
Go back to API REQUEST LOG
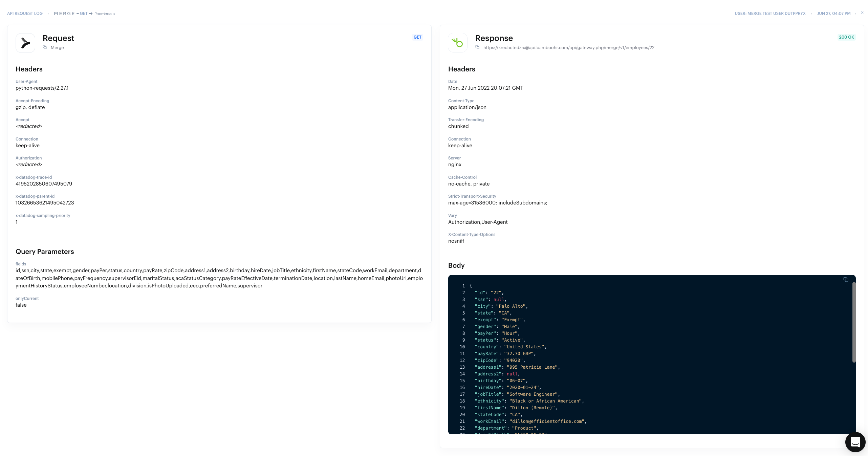(x=25, y=14)
